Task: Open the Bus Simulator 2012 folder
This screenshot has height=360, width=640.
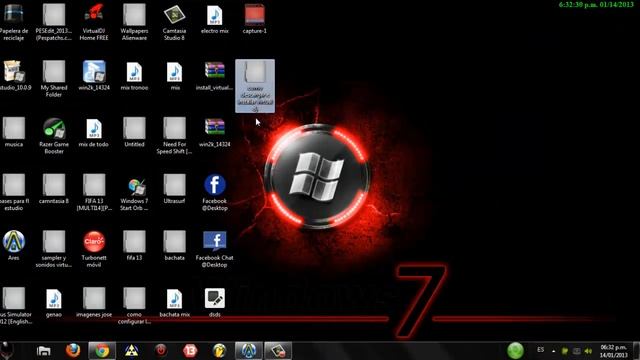Action: 15,306
